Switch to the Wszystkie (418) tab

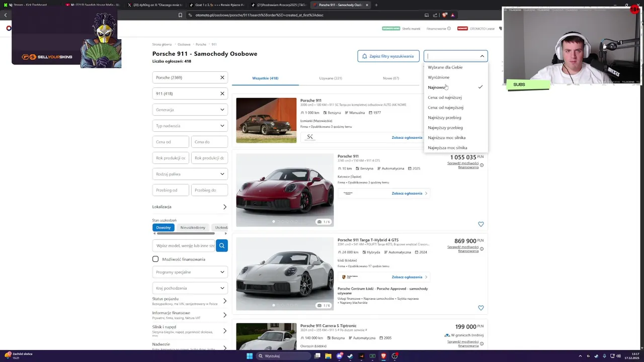(x=265, y=78)
